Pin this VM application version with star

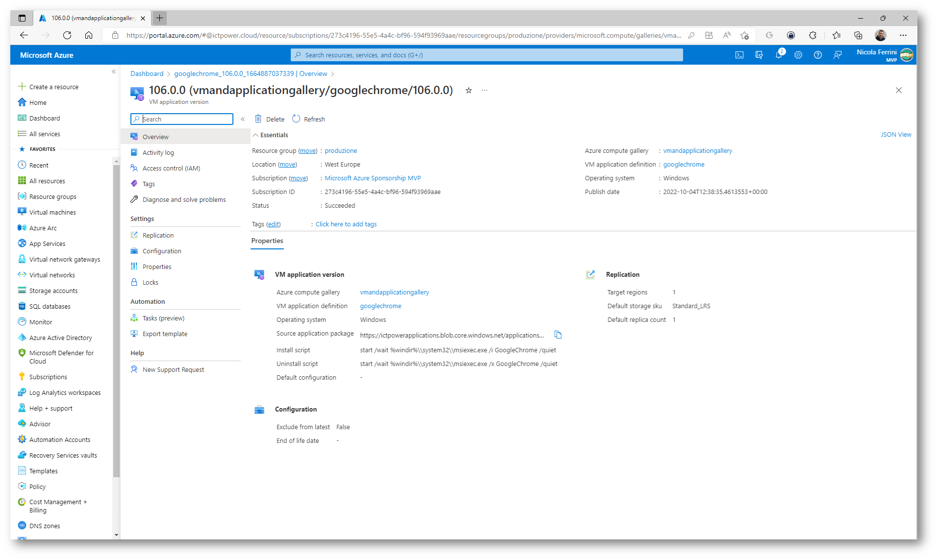[x=469, y=90]
